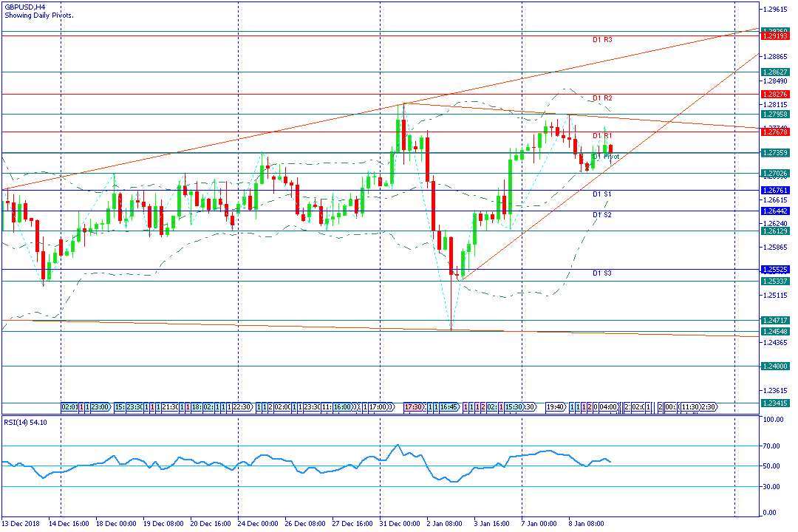Select the 19:40 event marker

pos(555,407)
